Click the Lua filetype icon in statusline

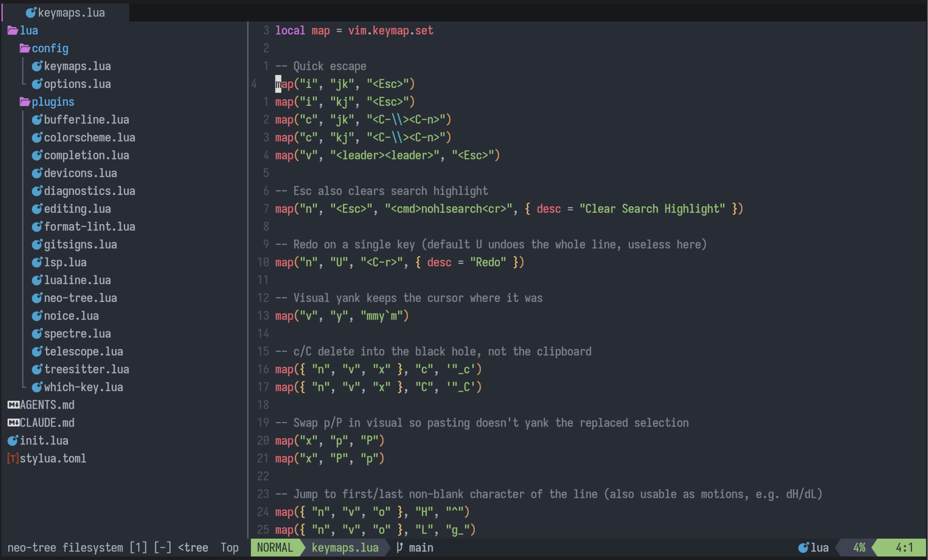(x=803, y=548)
